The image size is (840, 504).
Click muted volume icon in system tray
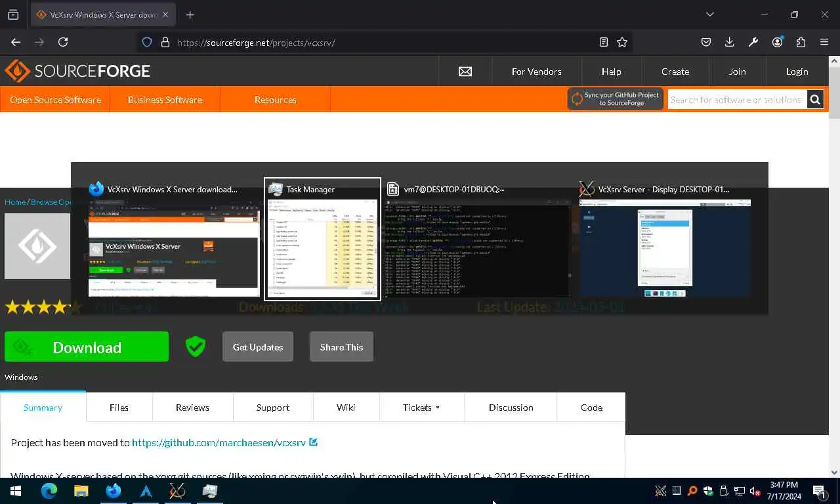(755, 491)
